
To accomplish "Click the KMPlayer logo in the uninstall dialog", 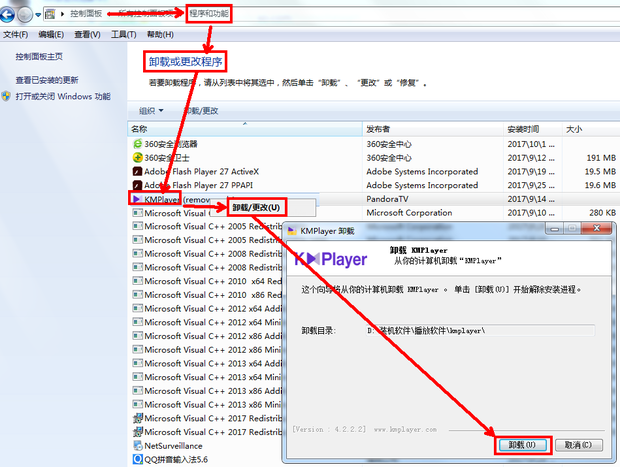I will coord(331,259).
